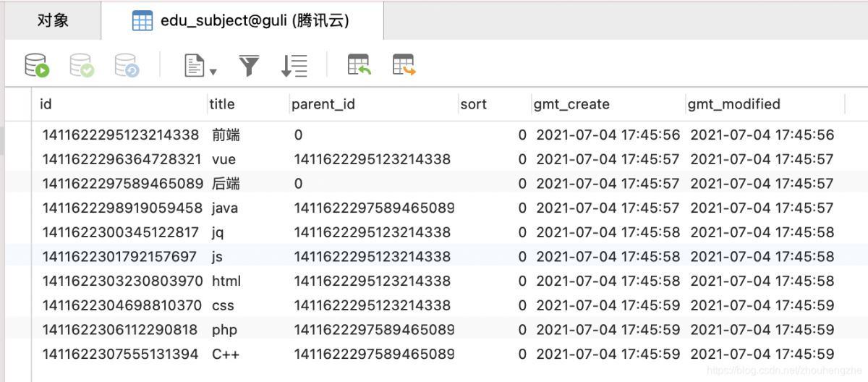Click the gmt_modified cell in the html row
Image resolution: width=868 pixels, height=382 pixels.
(x=762, y=281)
